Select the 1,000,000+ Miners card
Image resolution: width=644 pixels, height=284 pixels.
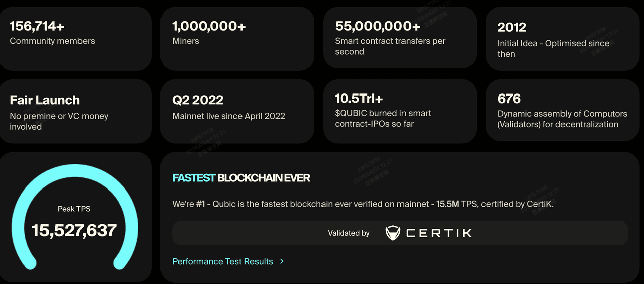tap(237, 39)
